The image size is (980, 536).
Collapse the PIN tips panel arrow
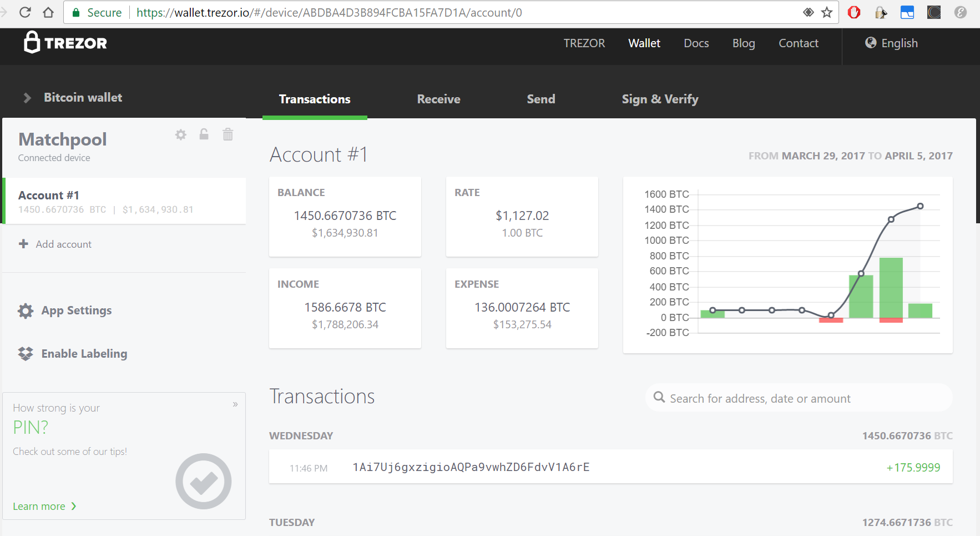click(235, 404)
